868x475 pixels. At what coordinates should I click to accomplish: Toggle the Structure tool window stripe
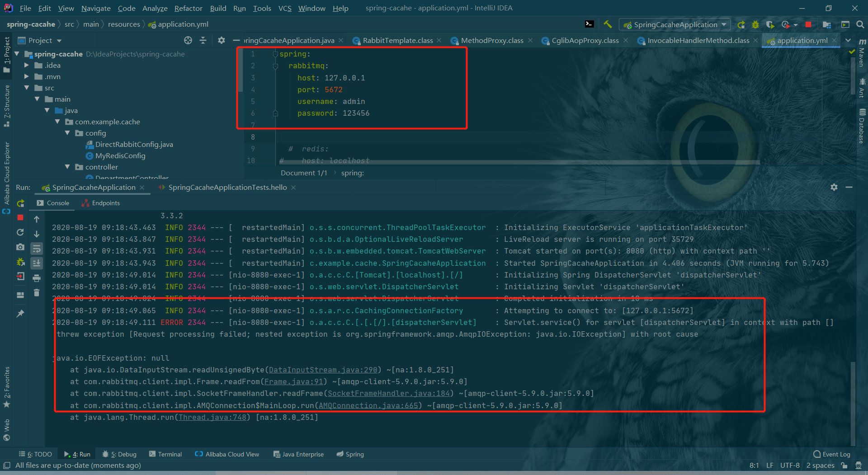(x=6, y=105)
